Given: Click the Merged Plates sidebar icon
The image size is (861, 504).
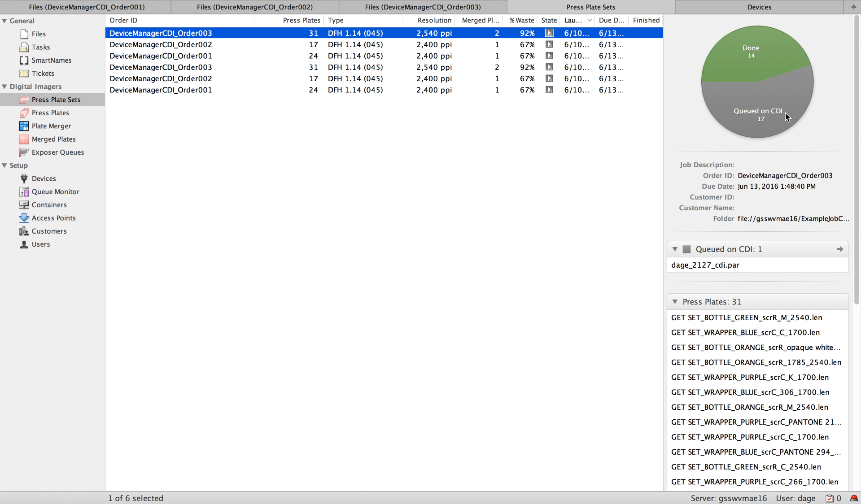Looking at the screenshot, I should pyautogui.click(x=24, y=139).
